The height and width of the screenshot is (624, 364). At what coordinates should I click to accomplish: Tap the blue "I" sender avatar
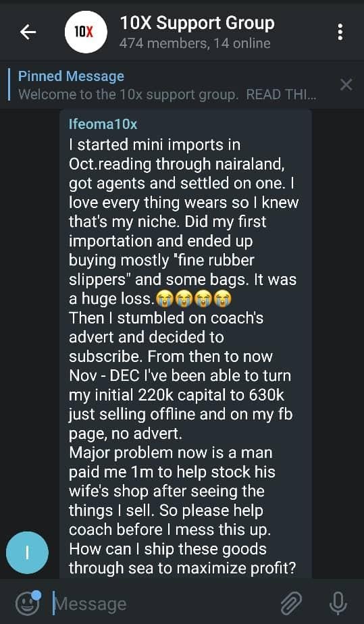[27, 552]
